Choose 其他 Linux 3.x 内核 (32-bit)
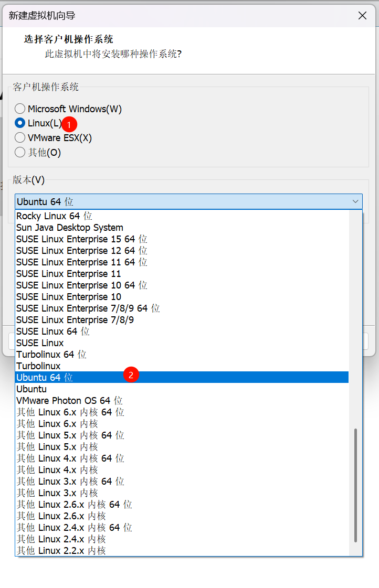The width and height of the screenshot is (379, 588). coord(182,493)
